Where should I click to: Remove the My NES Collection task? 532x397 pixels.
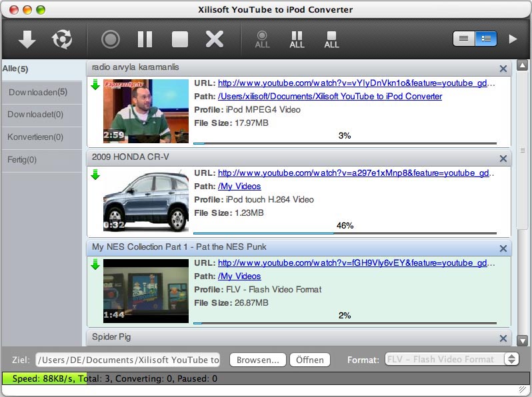[x=503, y=248]
